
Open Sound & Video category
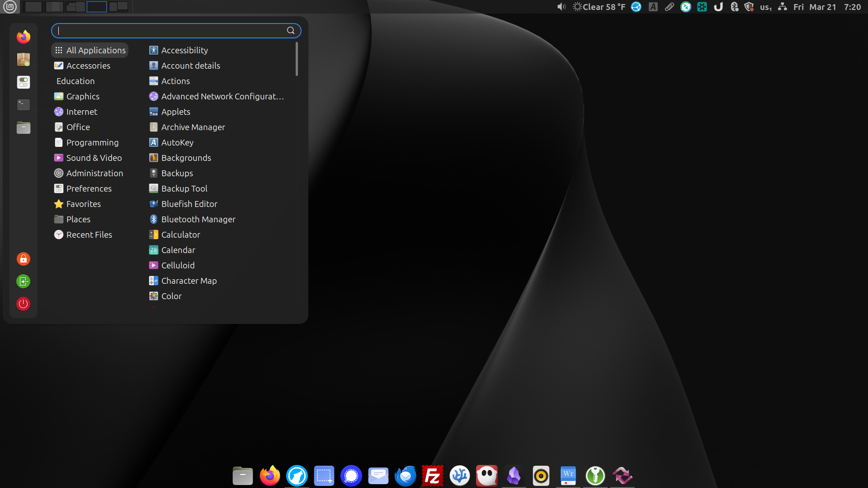[90, 158]
